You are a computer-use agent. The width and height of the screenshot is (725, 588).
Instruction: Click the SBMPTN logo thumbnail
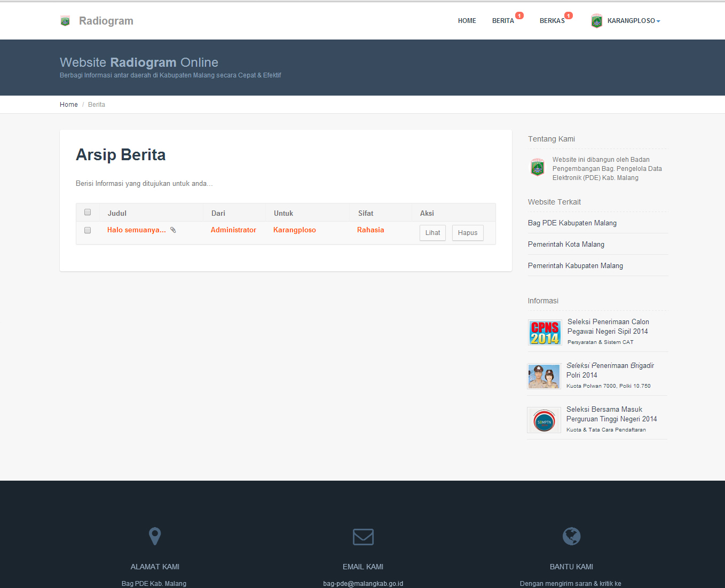click(544, 420)
